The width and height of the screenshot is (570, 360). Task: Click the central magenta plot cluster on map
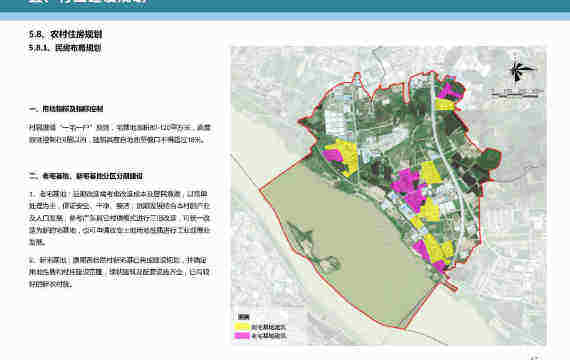[x=409, y=189]
